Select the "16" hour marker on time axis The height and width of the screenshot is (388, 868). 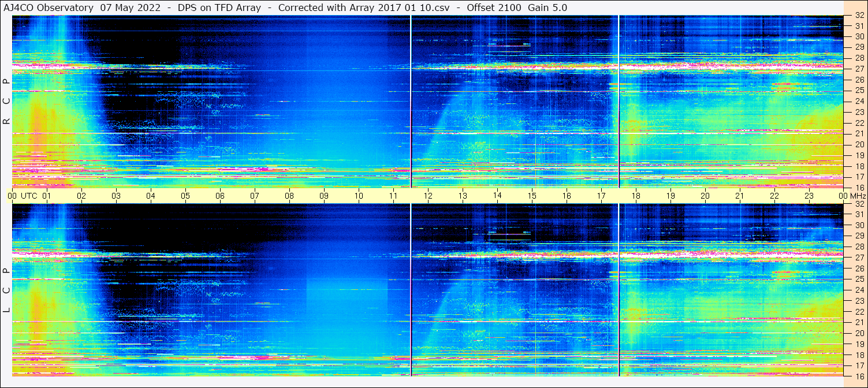[567, 196]
